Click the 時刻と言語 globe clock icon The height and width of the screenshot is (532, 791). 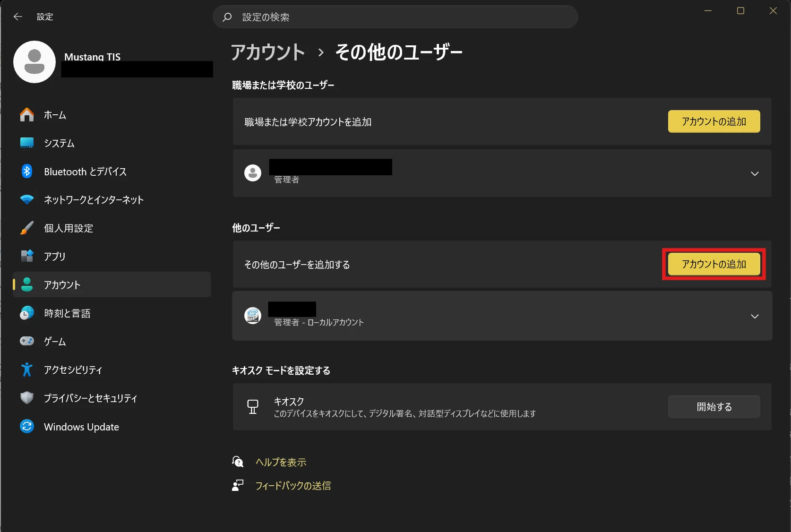(x=27, y=313)
